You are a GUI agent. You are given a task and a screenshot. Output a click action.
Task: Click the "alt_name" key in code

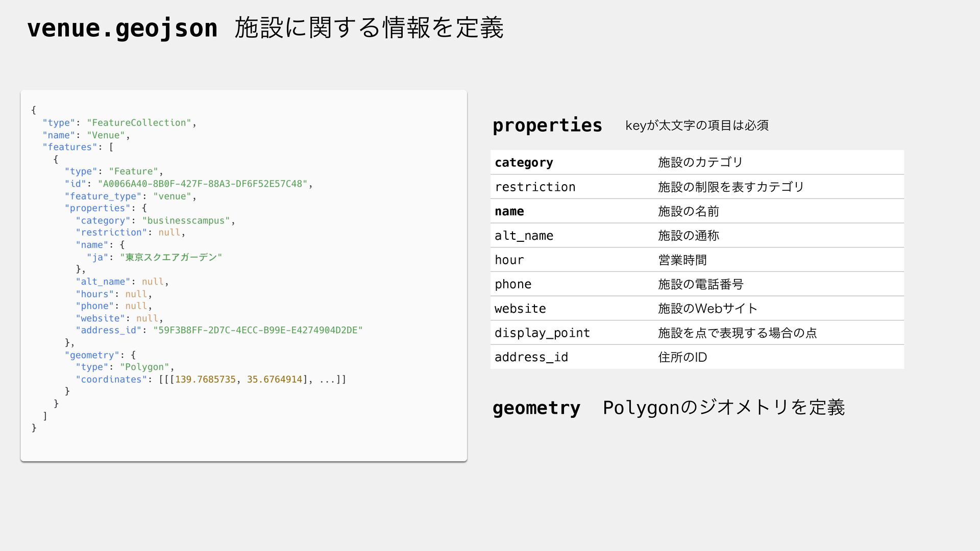click(103, 282)
